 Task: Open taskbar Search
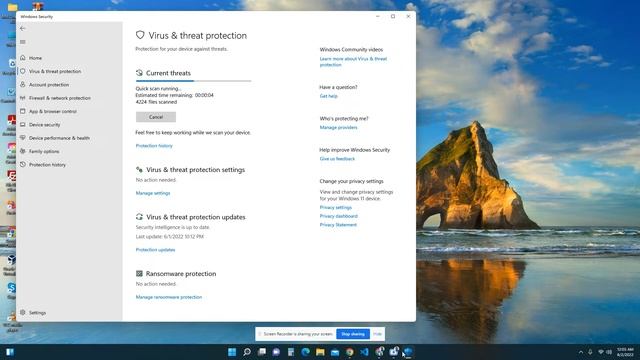coord(247,352)
